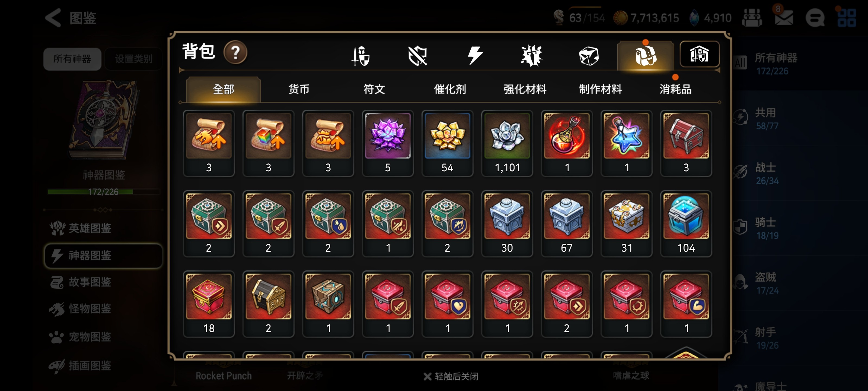This screenshot has height=391, width=868.
Task: Open the mail envelope icon
Action: pyautogui.click(x=784, y=18)
